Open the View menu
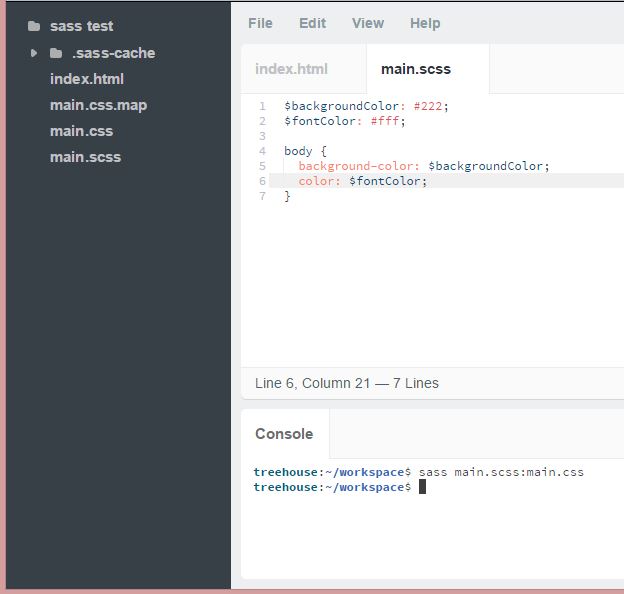 pyautogui.click(x=367, y=23)
